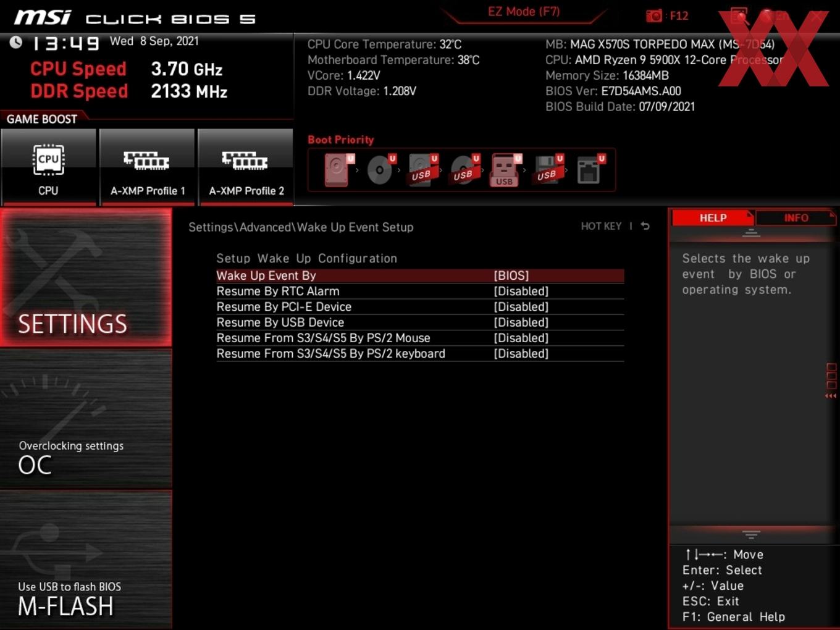Select the USB floppy boot device icon
This screenshot has width=840, height=630.
pyautogui.click(x=548, y=169)
